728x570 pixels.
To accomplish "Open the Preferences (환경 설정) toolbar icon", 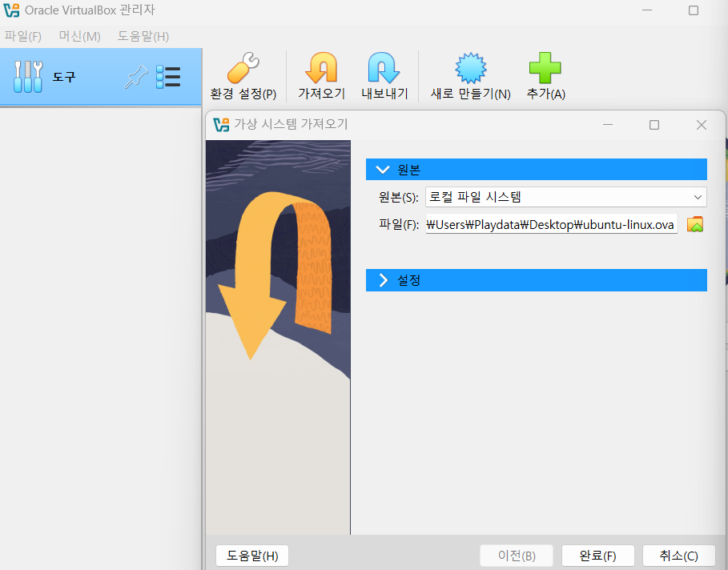I will (x=243, y=68).
